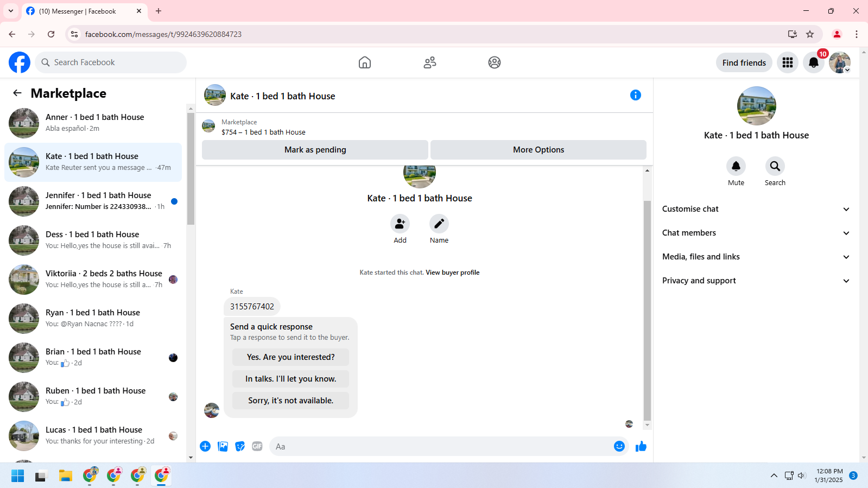Open the taskbar notification center badge
Screen dimensions: 868x488
[853, 476]
